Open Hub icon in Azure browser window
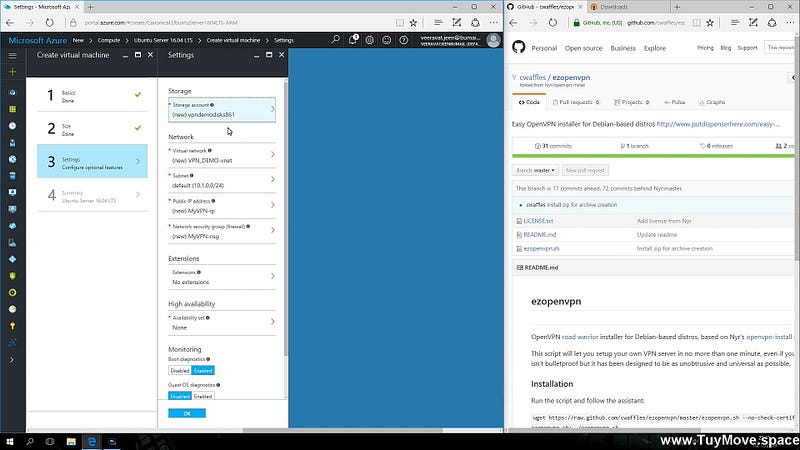Viewport: 800px width, 450px height. (x=438, y=22)
